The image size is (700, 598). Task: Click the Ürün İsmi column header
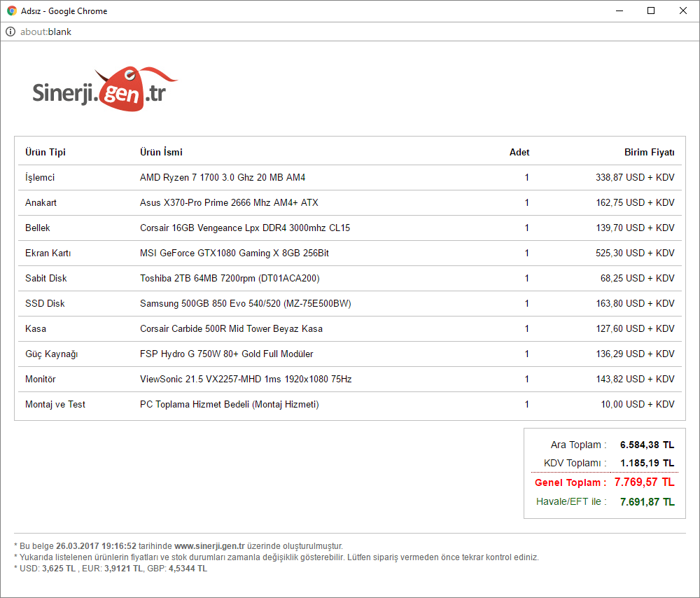pyautogui.click(x=161, y=152)
